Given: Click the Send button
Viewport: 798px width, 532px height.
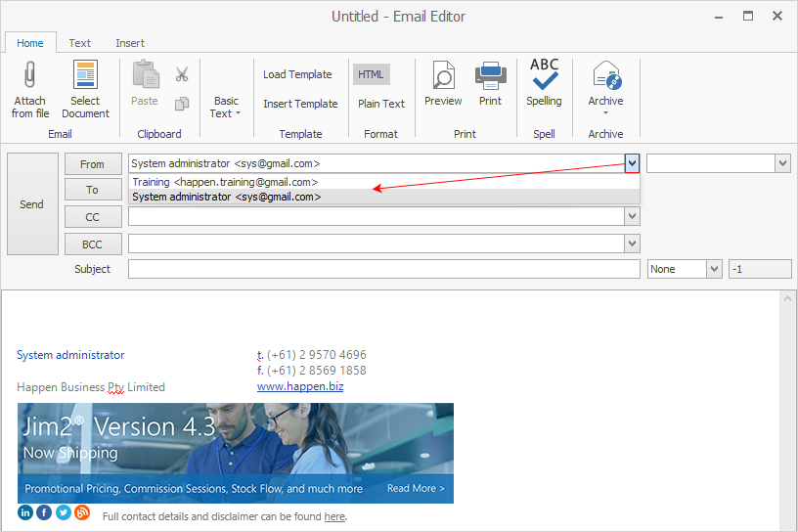Looking at the screenshot, I should 32,203.
